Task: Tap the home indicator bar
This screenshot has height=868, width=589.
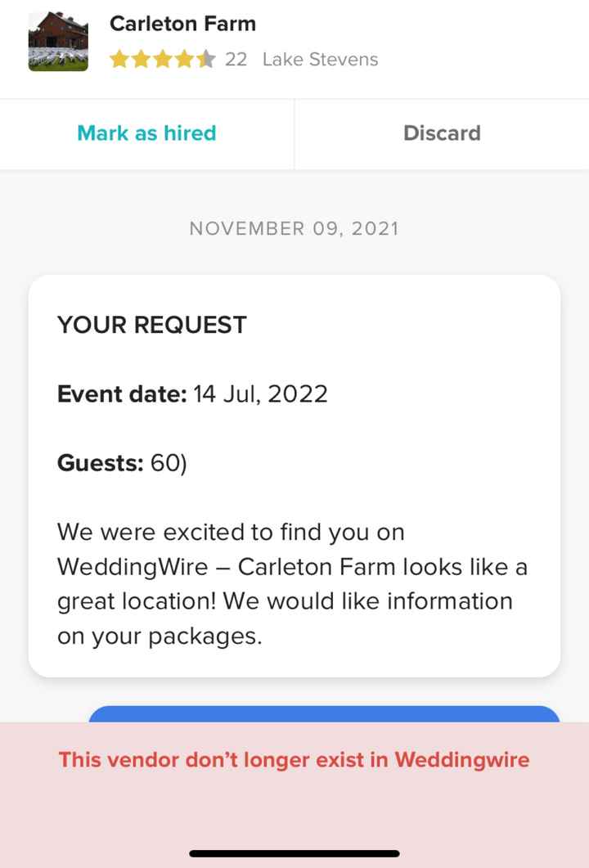Action: coord(294,854)
